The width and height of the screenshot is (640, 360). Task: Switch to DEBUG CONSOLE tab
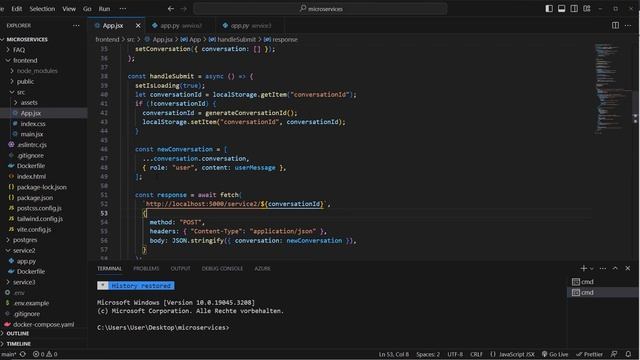click(x=222, y=269)
